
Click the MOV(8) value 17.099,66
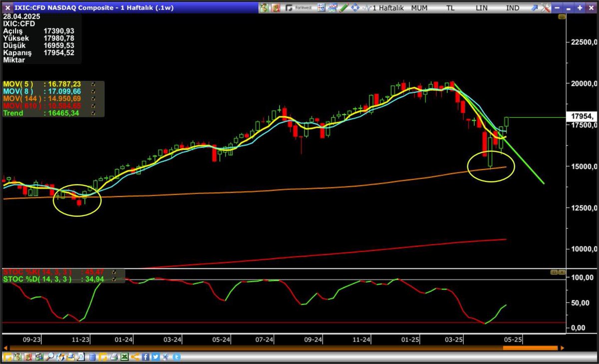[x=65, y=92]
